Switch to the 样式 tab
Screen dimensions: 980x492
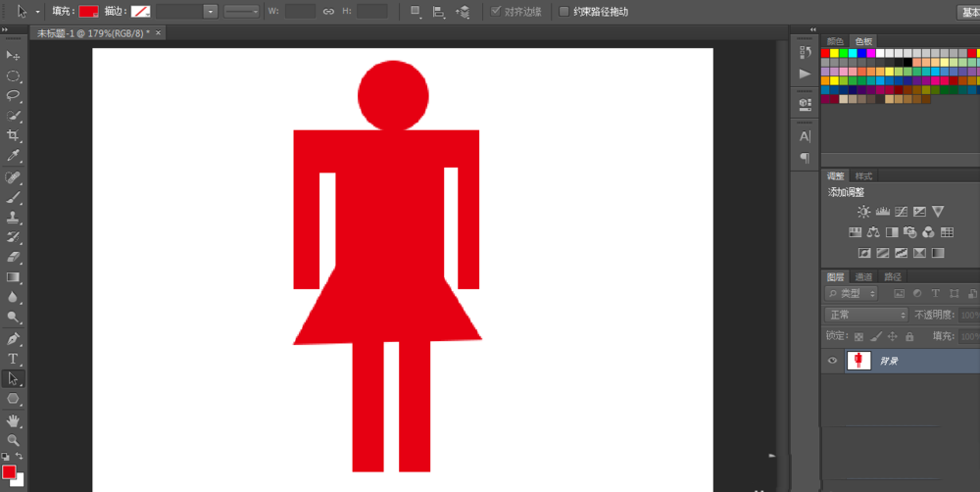[x=863, y=176]
